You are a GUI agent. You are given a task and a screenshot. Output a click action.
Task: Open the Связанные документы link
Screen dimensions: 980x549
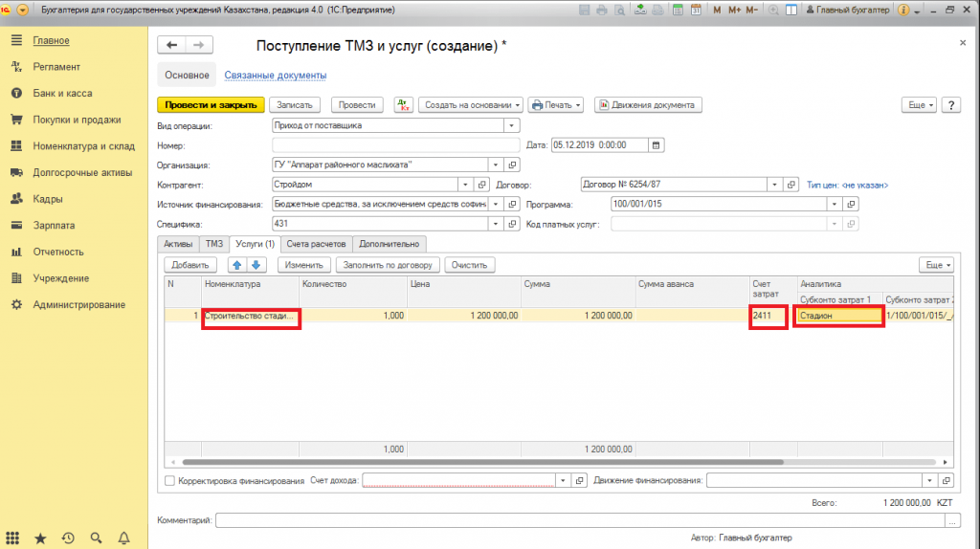tap(275, 75)
